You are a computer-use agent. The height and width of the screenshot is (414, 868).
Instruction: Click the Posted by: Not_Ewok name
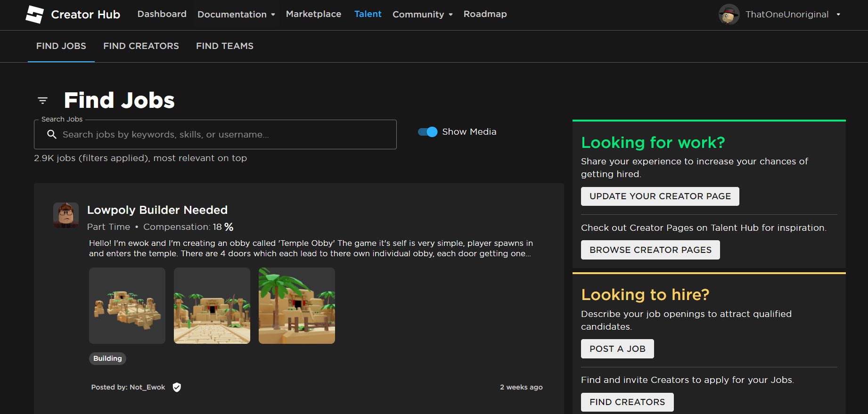(128, 387)
